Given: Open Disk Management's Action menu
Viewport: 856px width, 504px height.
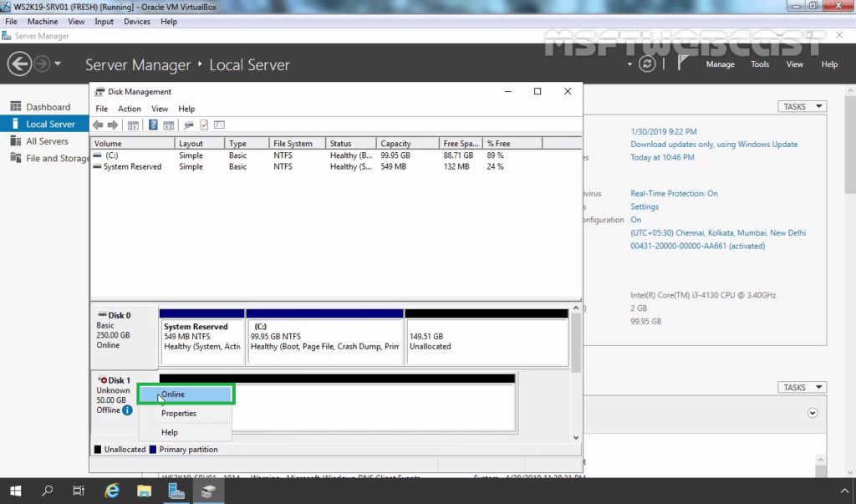Looking at the screenshot, I should click(x=130, y=109).
